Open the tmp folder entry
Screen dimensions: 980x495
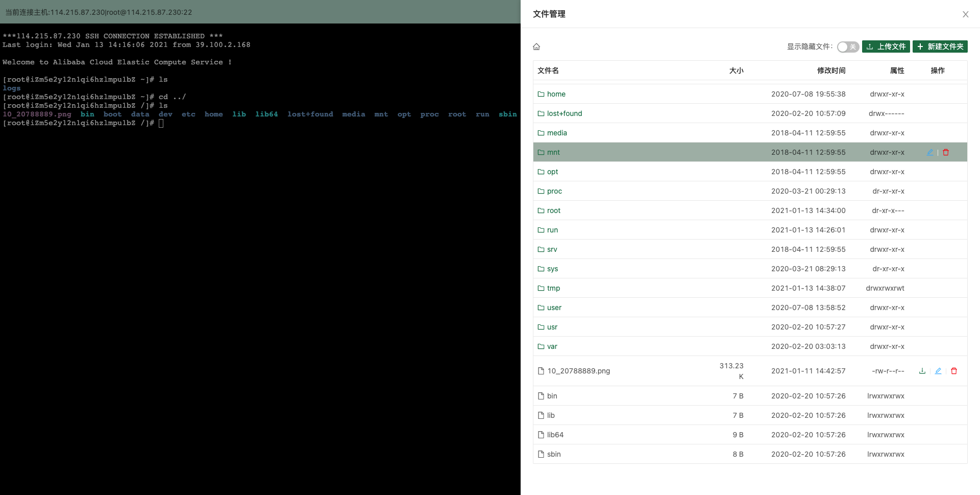(553, 288)
